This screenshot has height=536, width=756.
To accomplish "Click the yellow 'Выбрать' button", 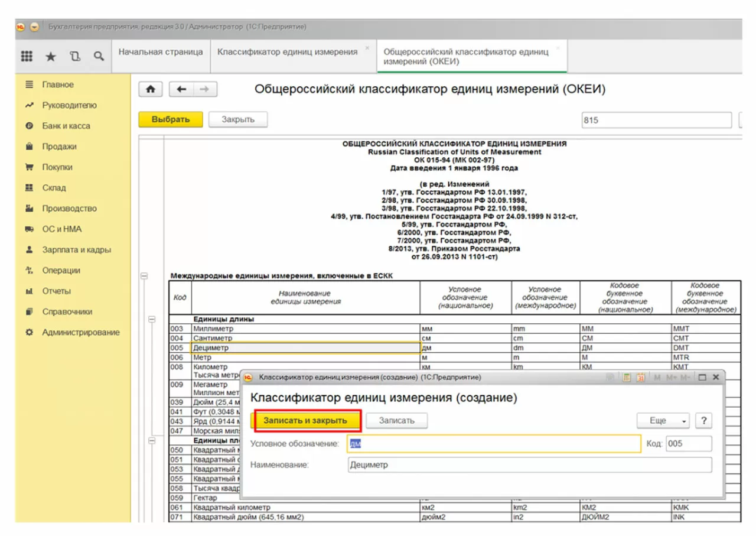I will [171, 119].
